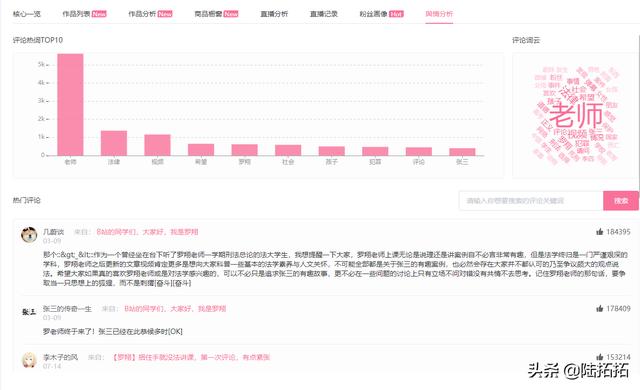Image resolution: width=640 pixels, height=390 pixels.
Task: Open the 核心一览 tab
Action: click(27, 14)
